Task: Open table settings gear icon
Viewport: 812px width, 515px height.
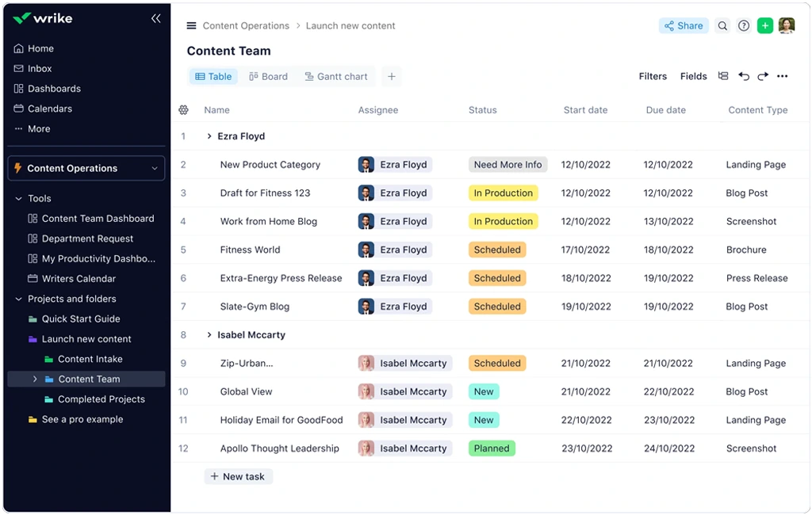Action: pyautogui.click(x=184, y=110)
